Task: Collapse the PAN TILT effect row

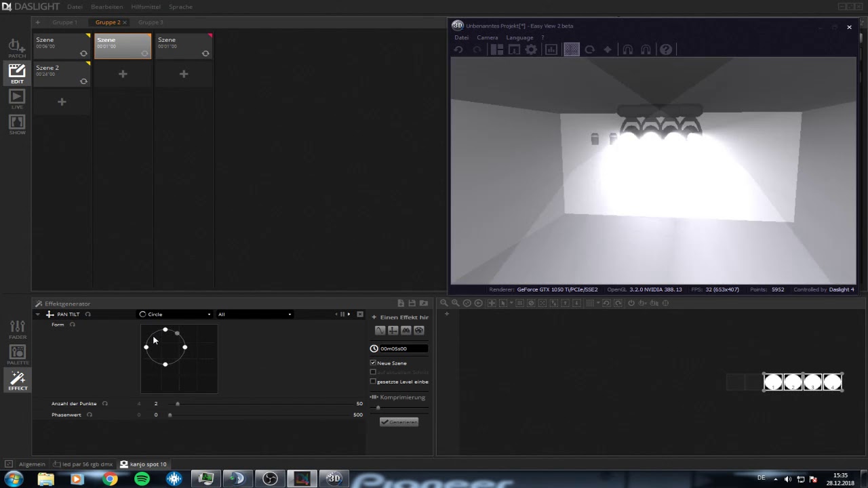Action: (x=38, y=314)
